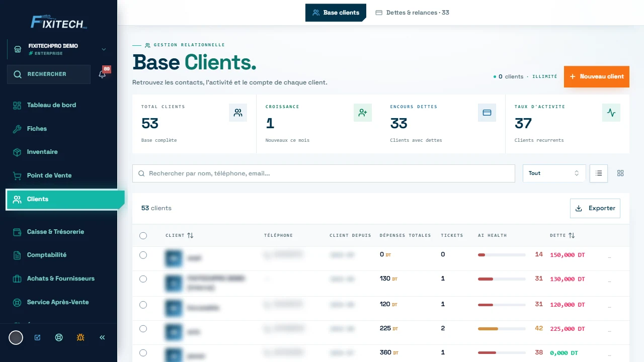Click the green 0,000 DT debt amount
This screenshot has width=644, height=362.
click(x=564, y=353)
